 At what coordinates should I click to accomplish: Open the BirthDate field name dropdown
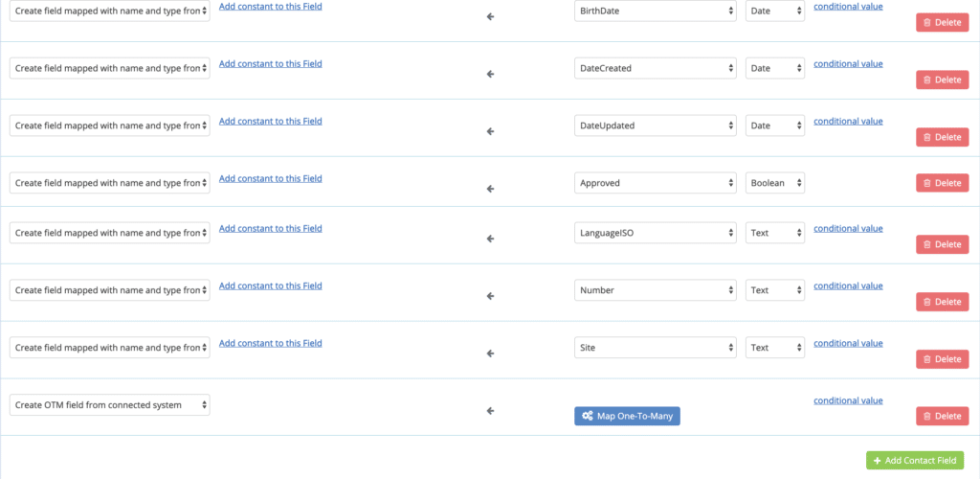pos(656,11)
